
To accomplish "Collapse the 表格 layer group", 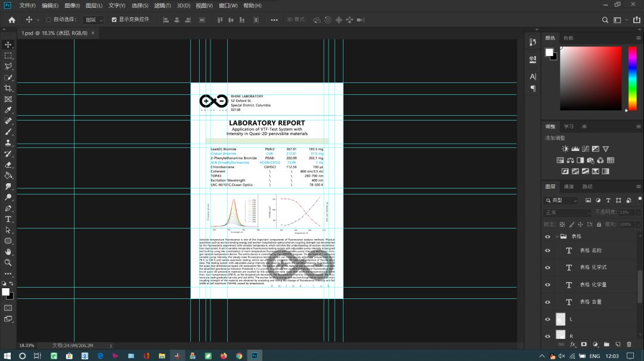I will click(557, 236).
